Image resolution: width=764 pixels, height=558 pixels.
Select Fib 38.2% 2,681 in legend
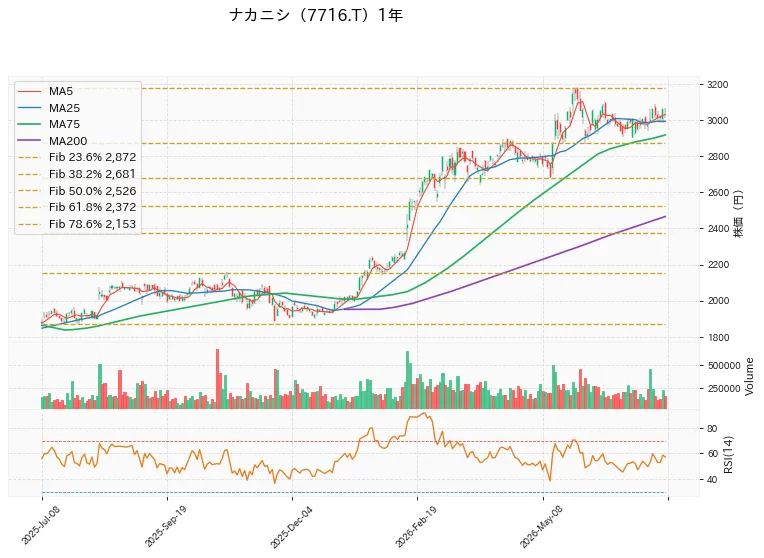pos(77,174)
